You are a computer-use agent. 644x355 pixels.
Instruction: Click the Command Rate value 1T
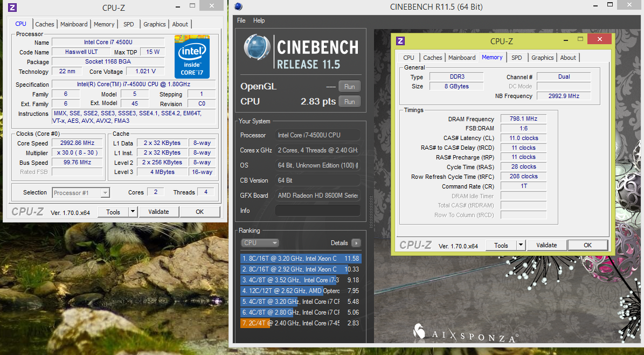coord(523,186)
